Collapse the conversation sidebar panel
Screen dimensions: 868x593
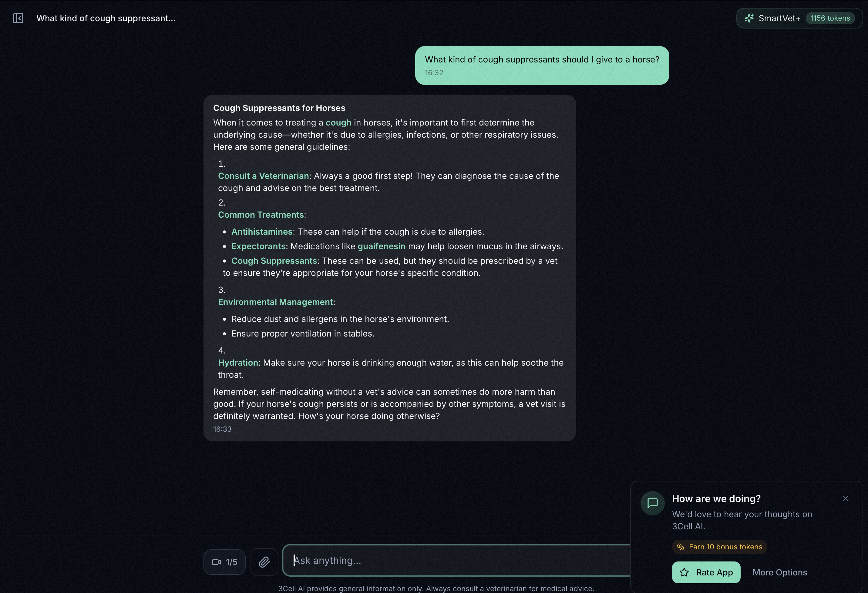(x=18, y=18)
